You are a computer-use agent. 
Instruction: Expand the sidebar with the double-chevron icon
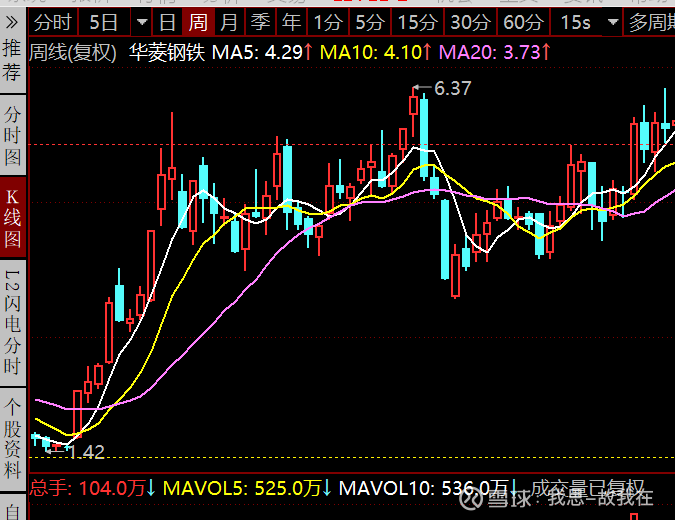pos(12,22)
